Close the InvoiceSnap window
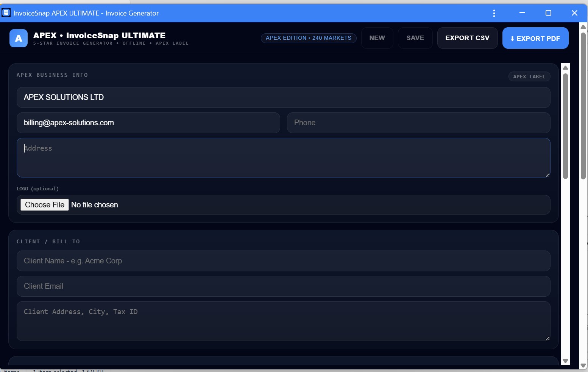Screen dimensions: 588x372 pos(574,13)
